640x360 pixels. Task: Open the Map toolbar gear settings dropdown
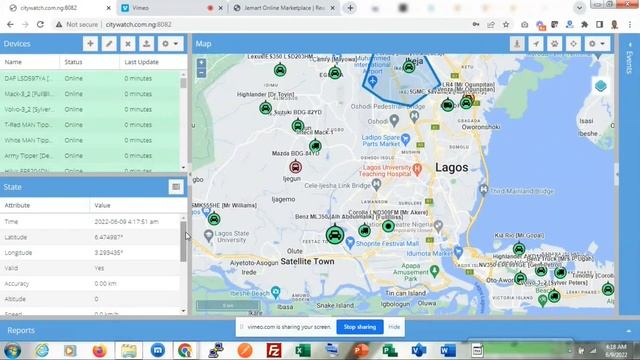click(597, 44)
